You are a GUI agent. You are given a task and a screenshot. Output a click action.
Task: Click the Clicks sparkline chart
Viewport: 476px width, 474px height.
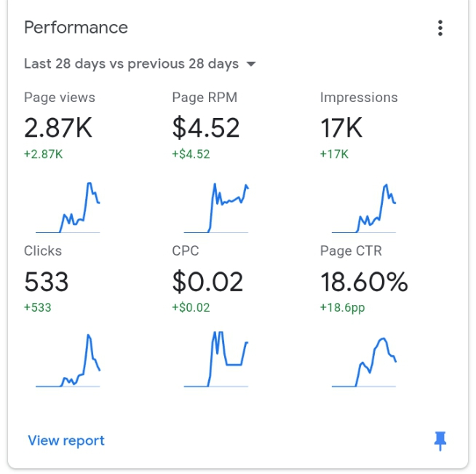[x=67, y=360]
